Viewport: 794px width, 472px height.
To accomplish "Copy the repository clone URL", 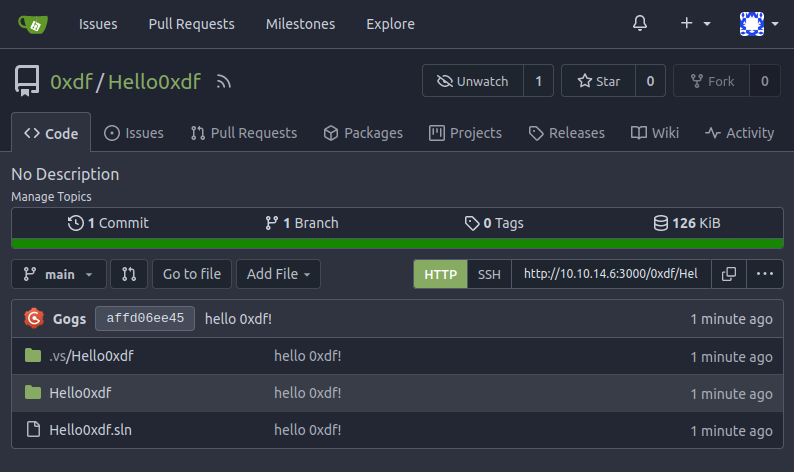I will point(729,273).
